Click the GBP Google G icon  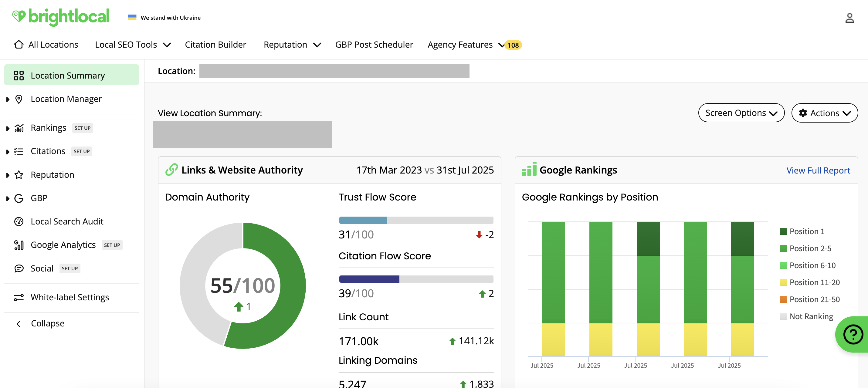click(19, 198)
